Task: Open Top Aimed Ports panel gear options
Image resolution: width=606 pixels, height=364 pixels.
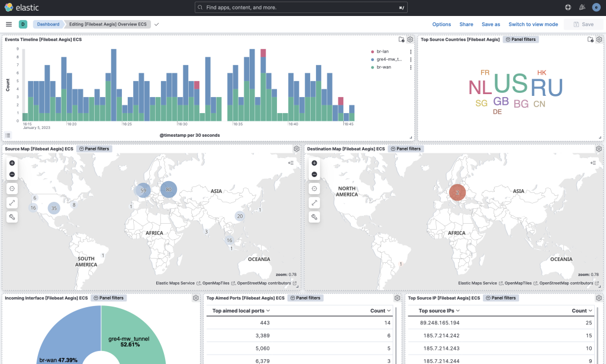Action: click(397, 298)
